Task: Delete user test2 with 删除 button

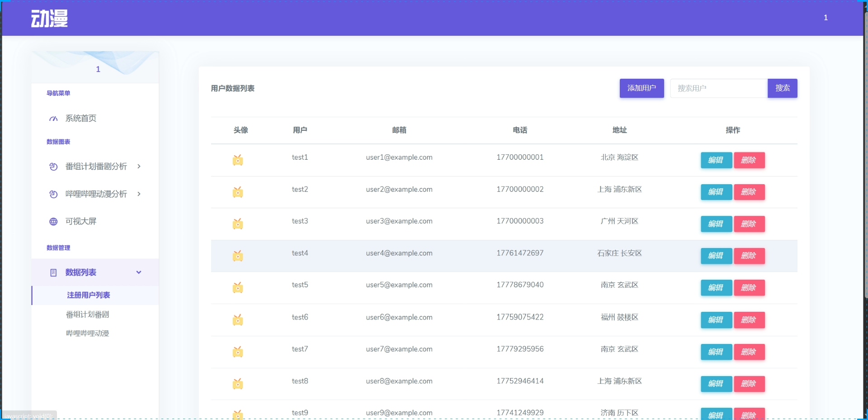Action: 749,192
